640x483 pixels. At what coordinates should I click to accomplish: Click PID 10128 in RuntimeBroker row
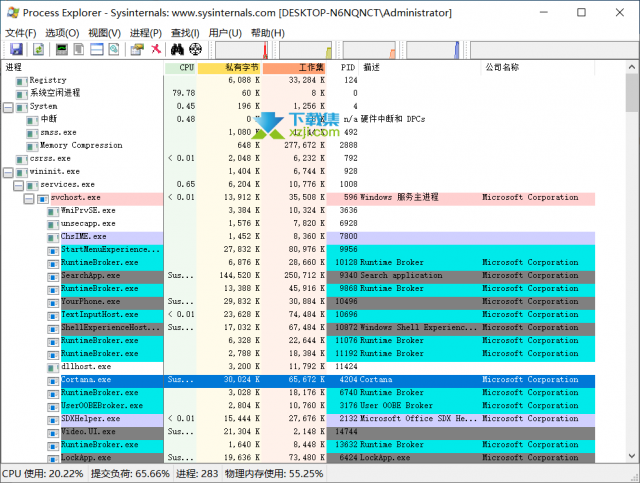coord(346,263)
